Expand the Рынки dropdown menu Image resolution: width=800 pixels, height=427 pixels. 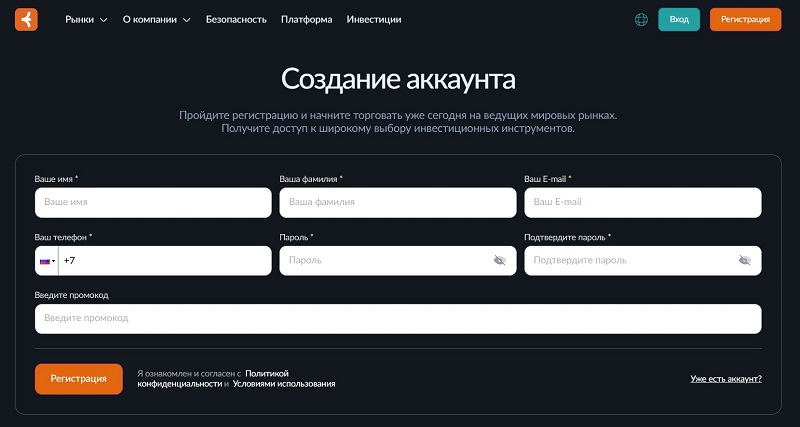(x=86, y=19)
